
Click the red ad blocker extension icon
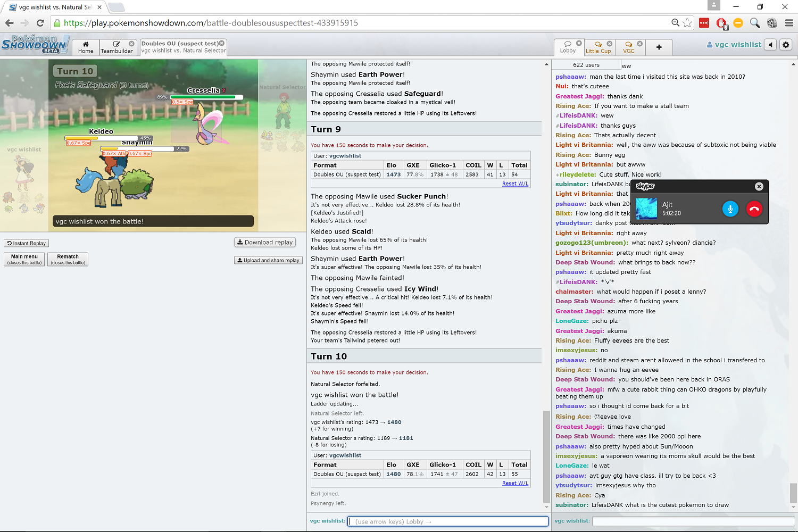[x=721, y=23]
